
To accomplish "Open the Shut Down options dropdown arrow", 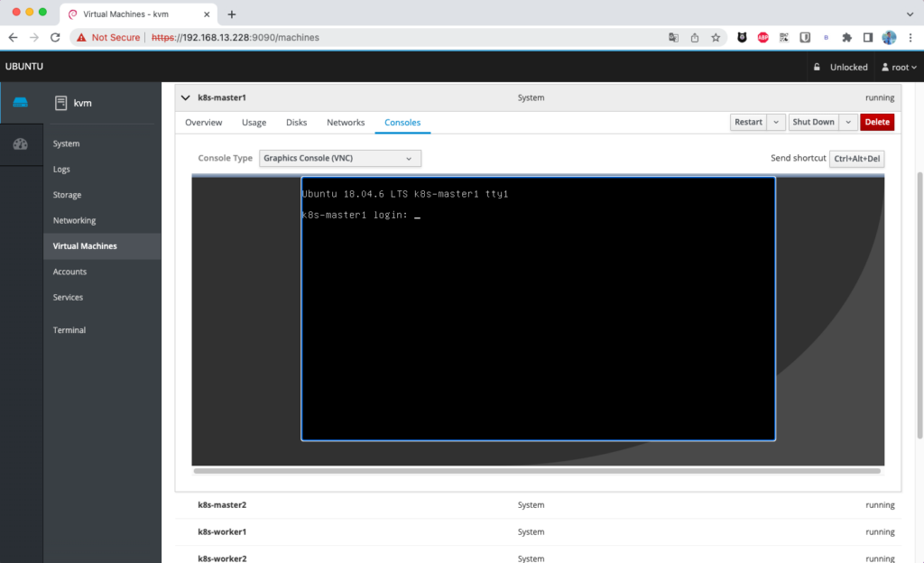I will coord(848,122).
